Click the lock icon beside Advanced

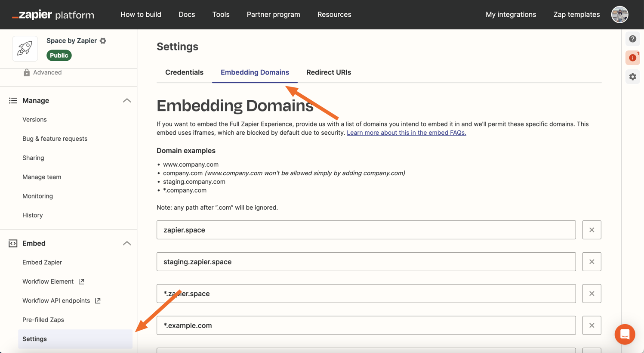click(27, 72)
